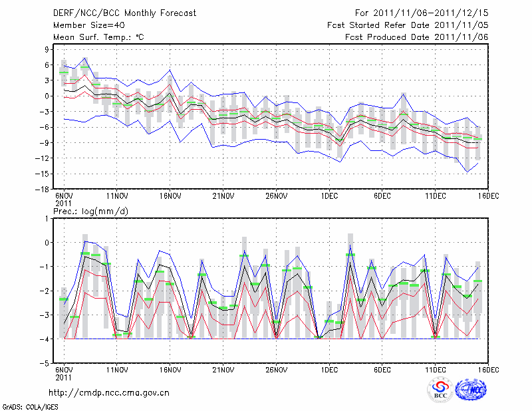Click the 9 value on temperature y-axis

[49, 49]
